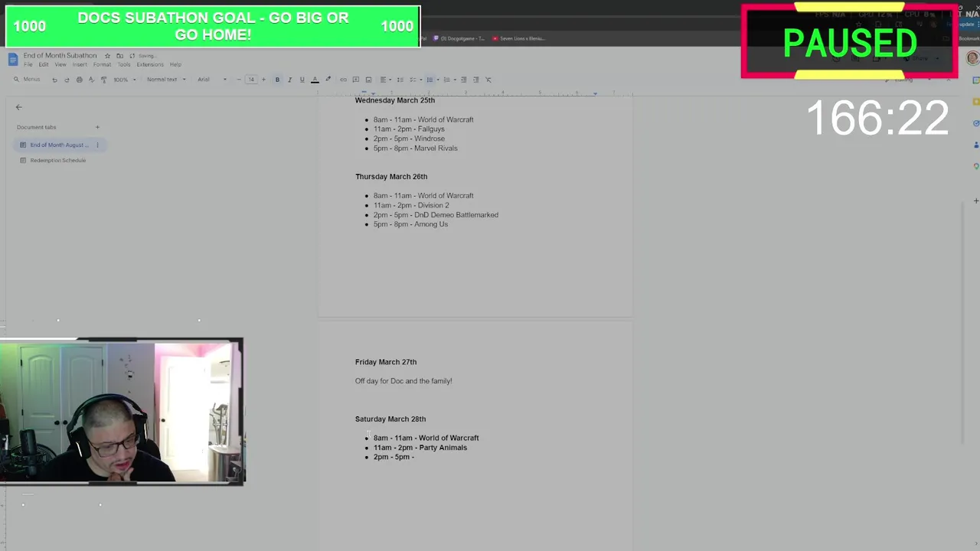Select the Redemption Schedule tab
The width and height of the screenshot is (980, 551).
coord(58,160)
